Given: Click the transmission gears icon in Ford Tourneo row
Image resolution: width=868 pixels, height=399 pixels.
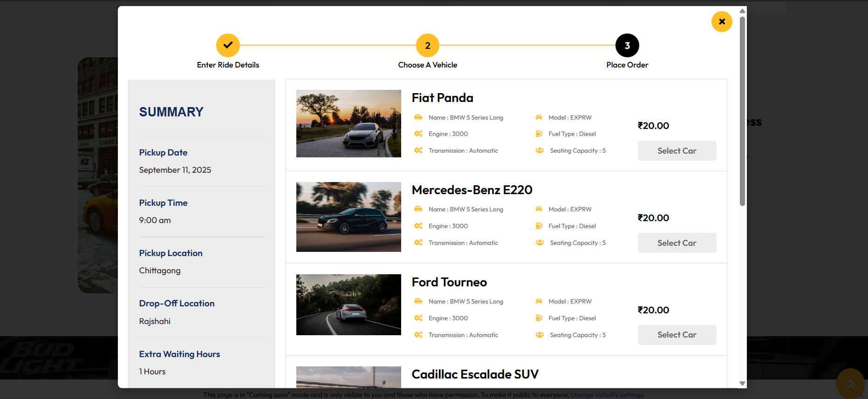Looking at the screenshot, I should 418,335.
